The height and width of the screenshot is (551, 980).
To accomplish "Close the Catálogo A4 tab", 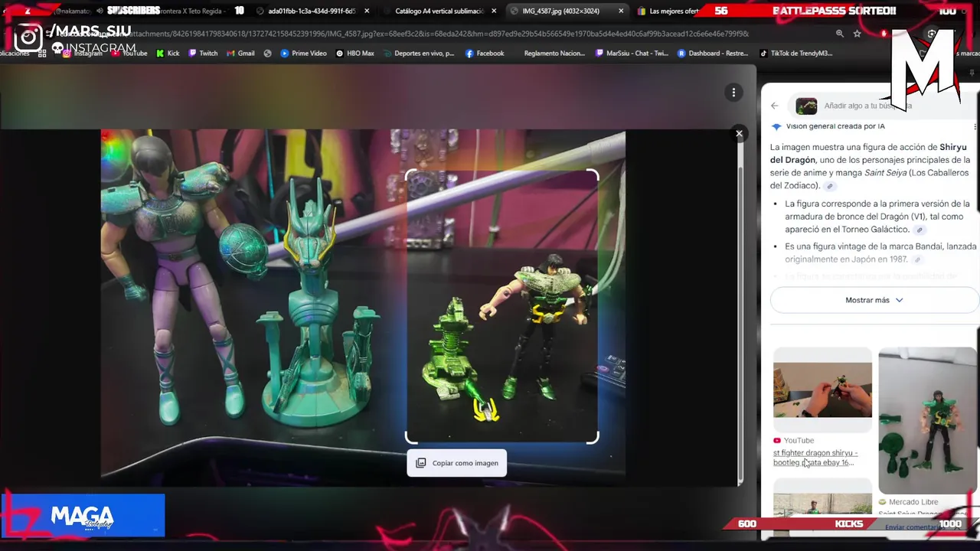I will coord(494,11).
